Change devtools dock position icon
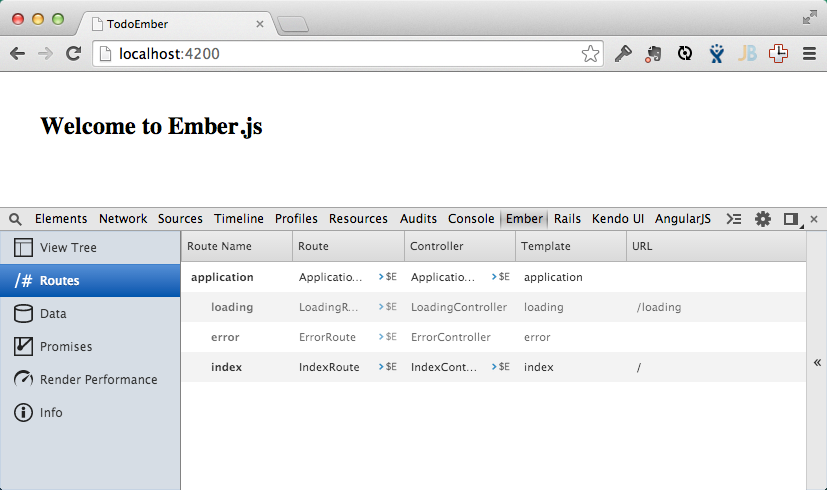Screen dimensions: 827x490 pyautogui.click(x=791, y=219)
